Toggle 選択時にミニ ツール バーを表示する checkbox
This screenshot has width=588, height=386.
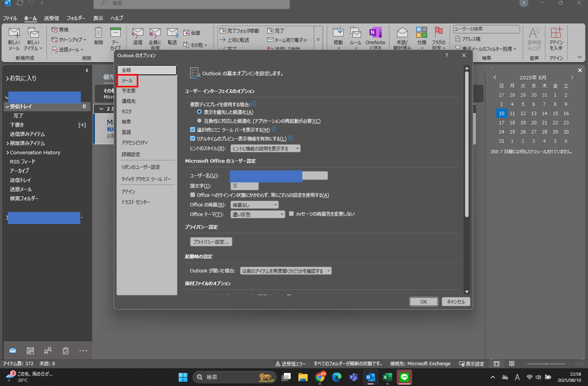(192, 129)
